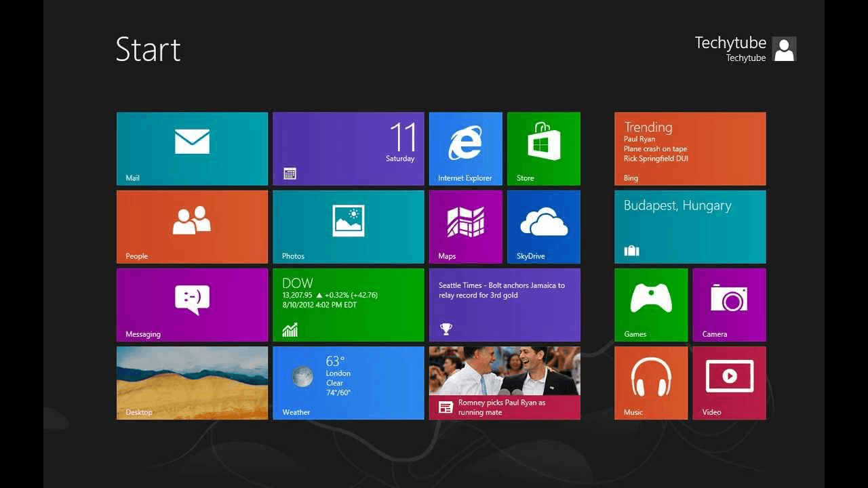The height and width of the screenshot is (488, 868).
Task: Open the Mail app tile
Action: [x=192, y=148]
